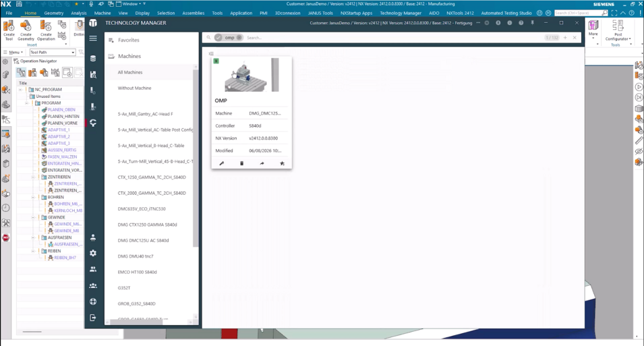Screen dimensions: 644x346
Task: Click the OMP machine thumbnail image
Action: point(251,75)
